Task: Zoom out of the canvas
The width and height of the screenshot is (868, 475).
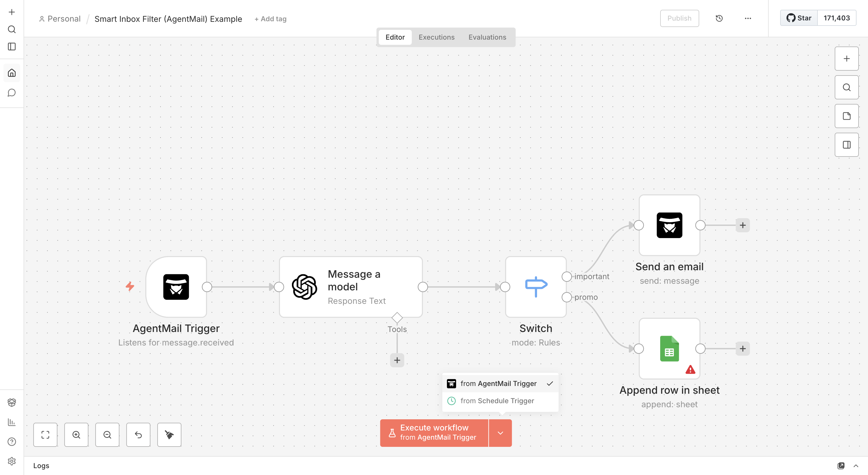Action: pyautogui.click(x=107, y=435)
